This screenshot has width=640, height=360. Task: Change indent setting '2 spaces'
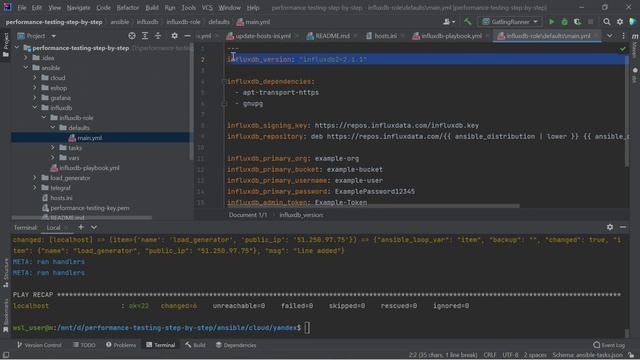[x=535, y=355]
